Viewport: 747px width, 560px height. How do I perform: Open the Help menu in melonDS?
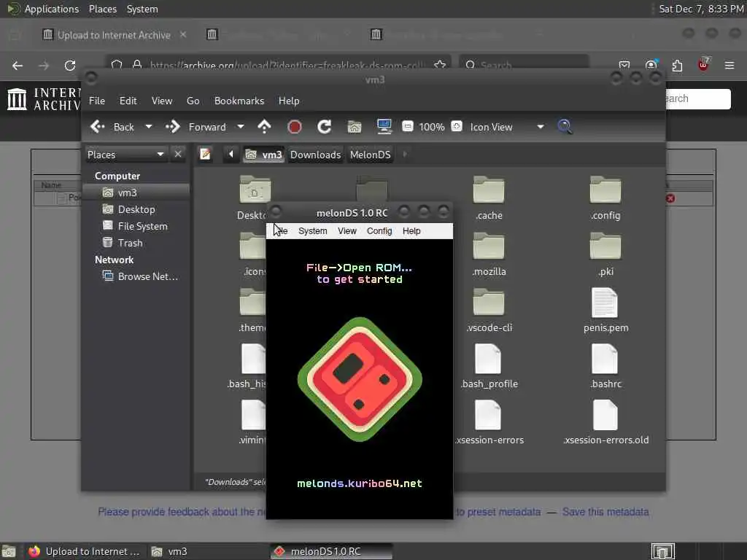(411, 231)
